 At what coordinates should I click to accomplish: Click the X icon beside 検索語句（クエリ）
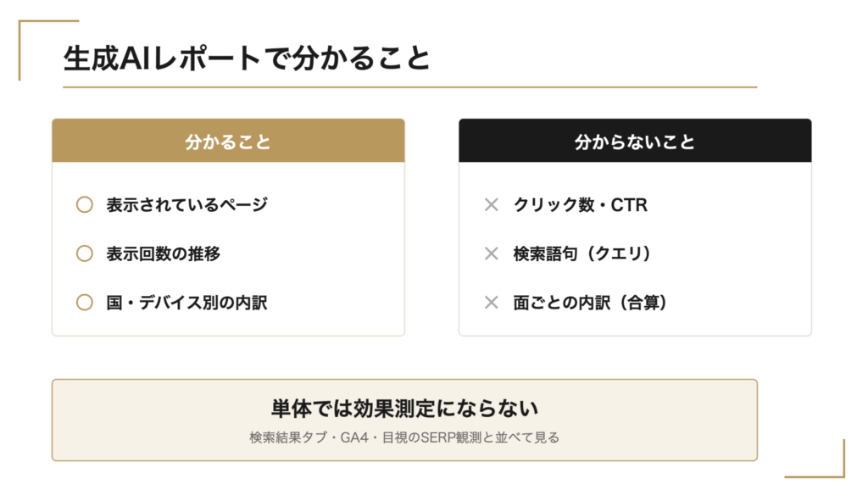coord(491,253)
